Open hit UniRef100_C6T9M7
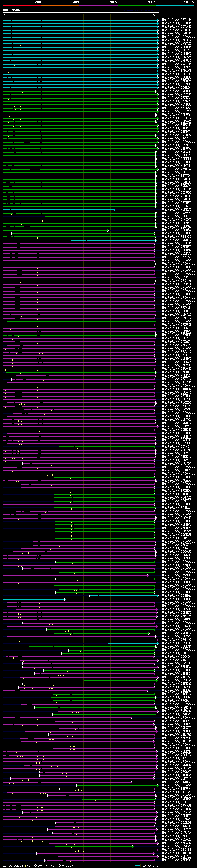Viewport: 197px width, 868px height. [x=177, y=26]
